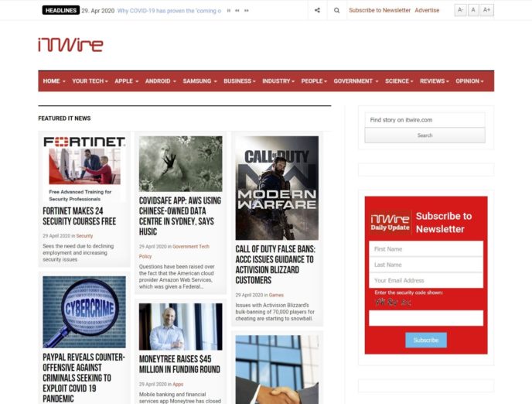Open the SAMSUNG dropdown menu
Viewport: 532px width, 404px height.
(199, 81)
